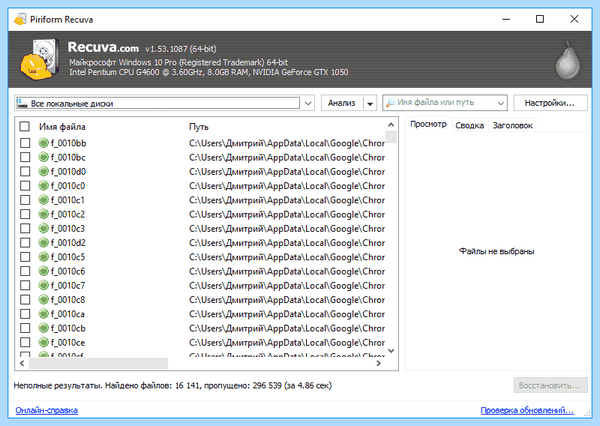This screenshot has height=426, width=600.
Task: Click the green status icon of f_0010d0
Action: [44, 171]
